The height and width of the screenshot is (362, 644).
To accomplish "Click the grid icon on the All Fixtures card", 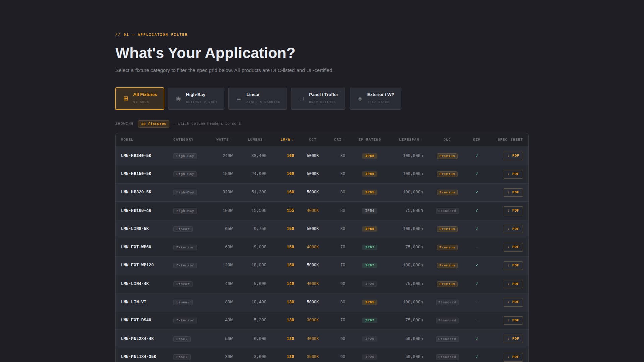I will pyautogui.click(x=126, y=98).
